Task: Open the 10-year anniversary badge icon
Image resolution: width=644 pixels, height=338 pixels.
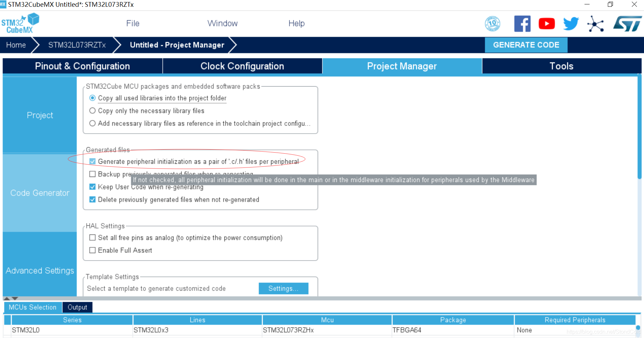Action: 493,24
